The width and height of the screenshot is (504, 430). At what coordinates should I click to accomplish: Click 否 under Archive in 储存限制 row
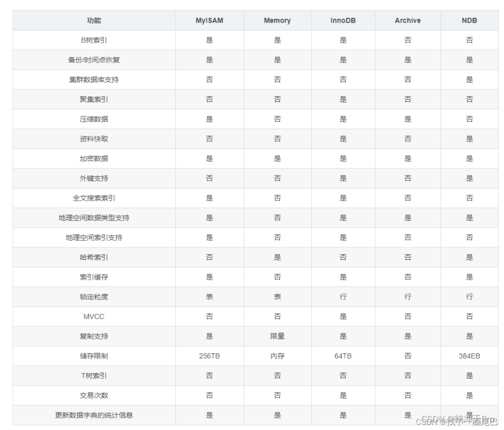point(407,356)
